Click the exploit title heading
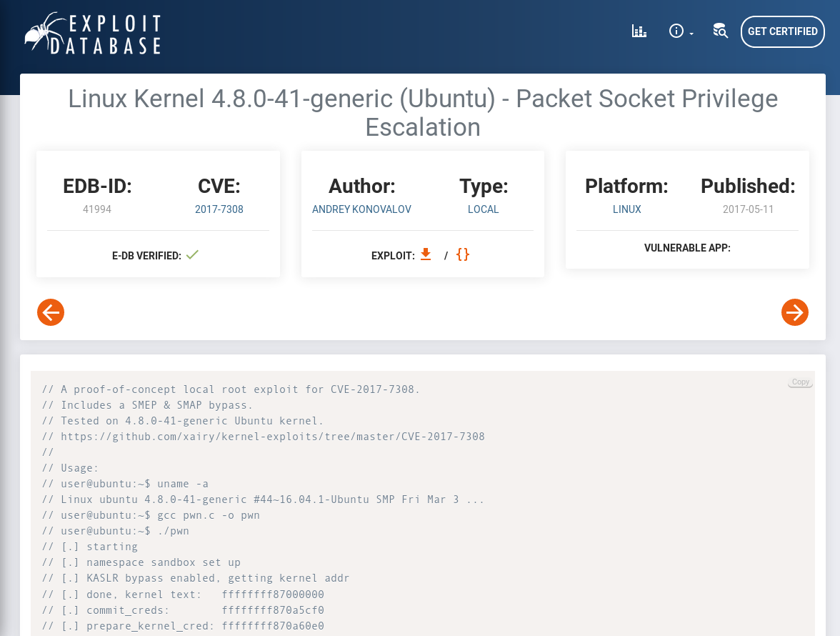 click(423, 113)
